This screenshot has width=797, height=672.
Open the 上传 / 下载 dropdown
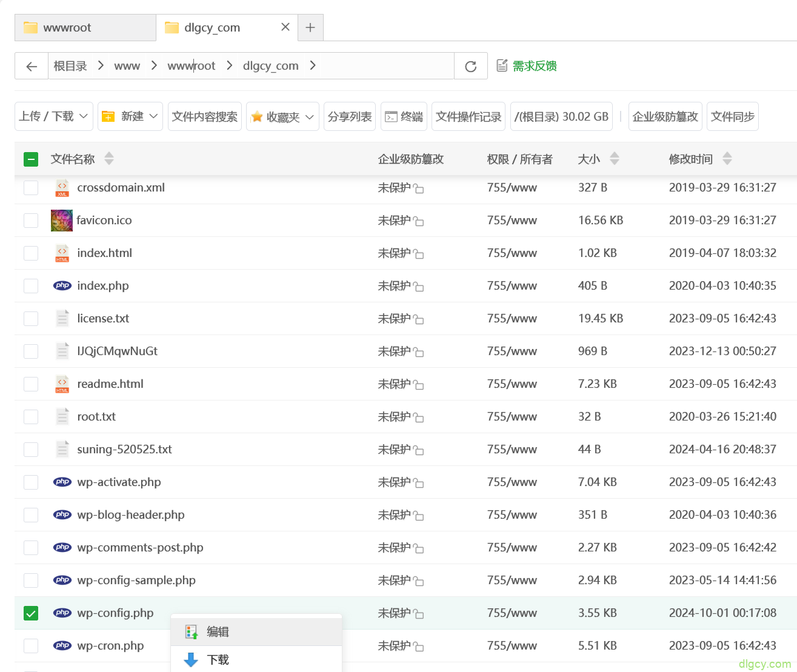[54, 116]
